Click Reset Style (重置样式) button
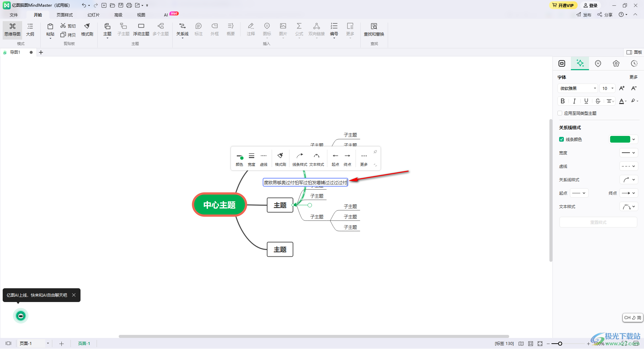This screenshot has width=644, height=349. (x=598, y=222)
